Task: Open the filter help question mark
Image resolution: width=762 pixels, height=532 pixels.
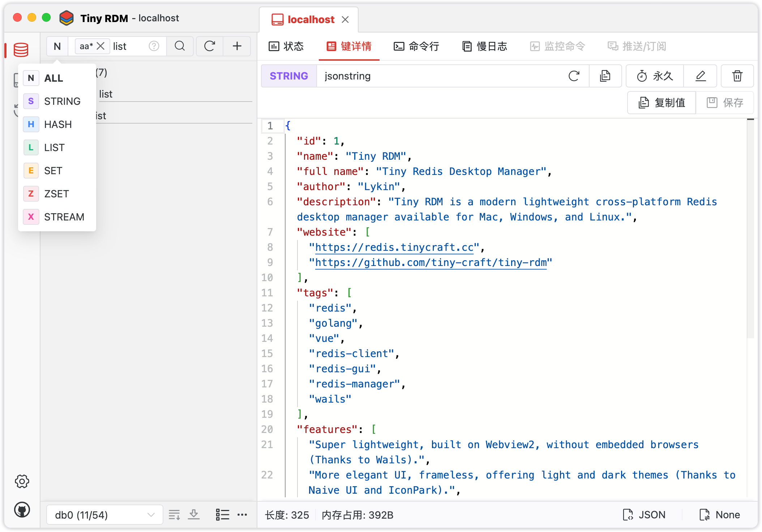Action: [x=154, y=46]
